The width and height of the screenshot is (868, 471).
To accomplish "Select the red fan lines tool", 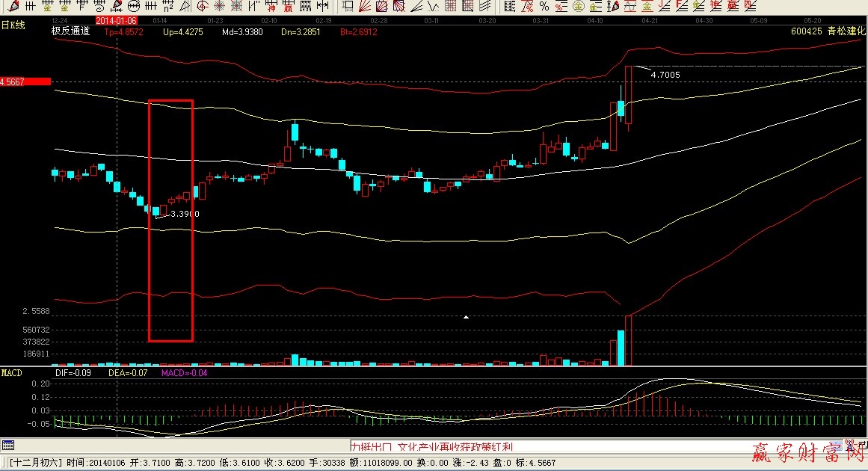I will pyautogui.click(x=364, y=6).
